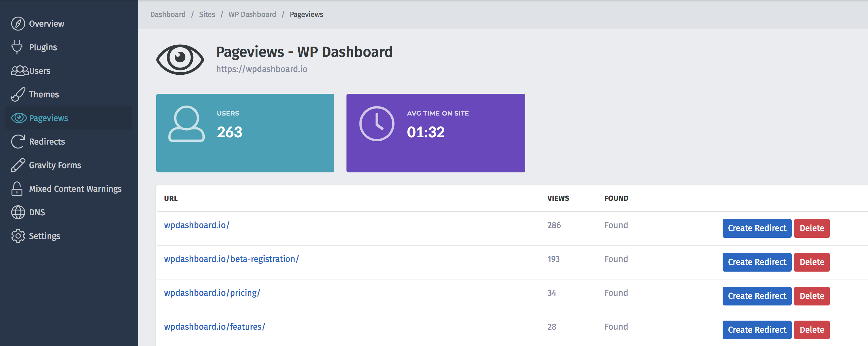Image resolution: width=868 pixels, height=346 pixels.
Task: Create Redirect for pricing row
Action: [757, 296]
